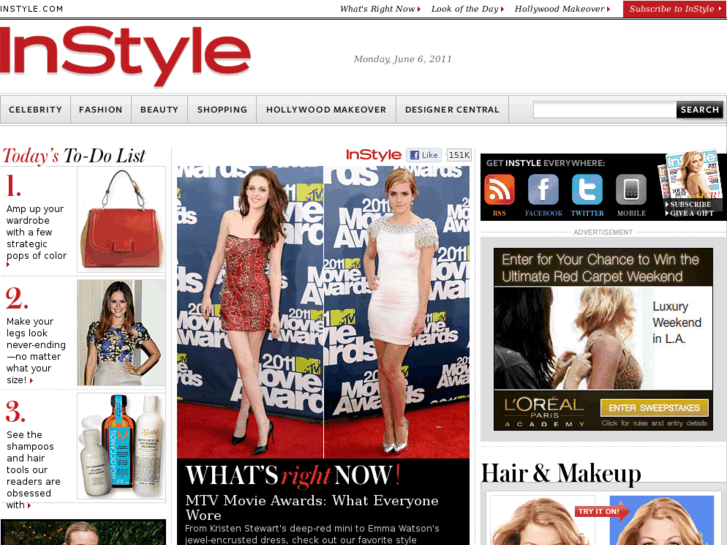Viewport: 727px width, 545px height.
Task: Open Look of the Day link
Action: click(x=467, y=9)
